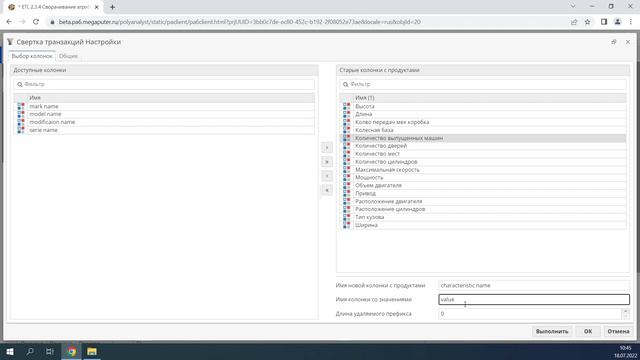Click the funnel icon in dialog title
The width and height of the screenshot is (640, 360).
click(10, 42)
